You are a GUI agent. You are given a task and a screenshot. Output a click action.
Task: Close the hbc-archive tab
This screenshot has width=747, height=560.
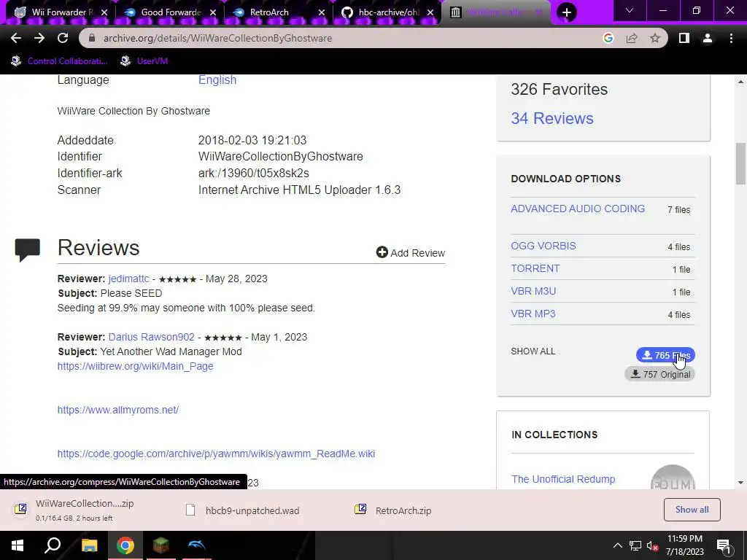[430, 12]
